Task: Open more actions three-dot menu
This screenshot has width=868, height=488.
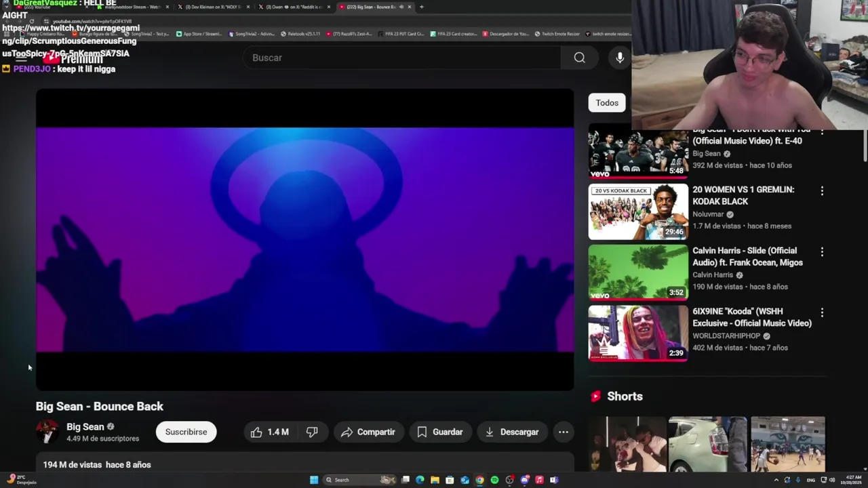Action: [x=563, y=432]
